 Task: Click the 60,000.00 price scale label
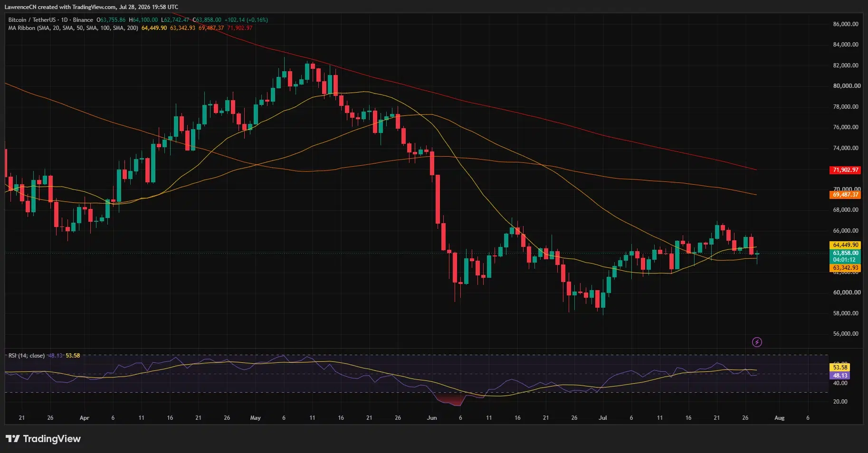point(846,293)
